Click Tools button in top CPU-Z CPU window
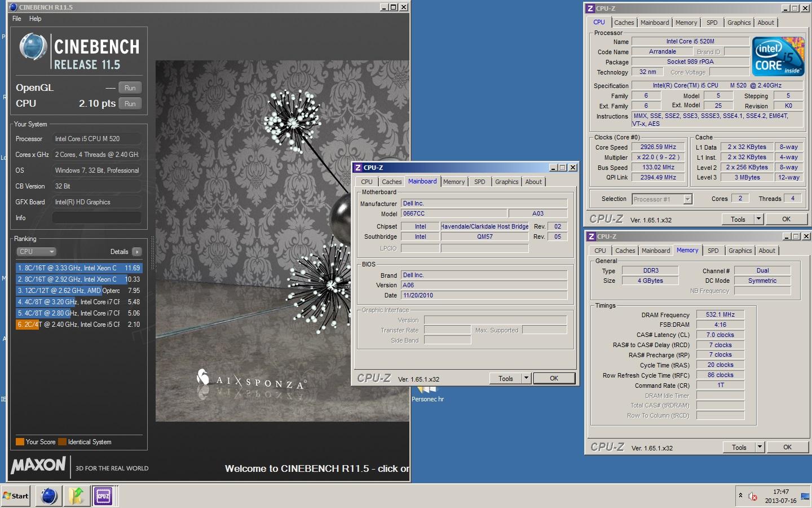 (738, 220)
